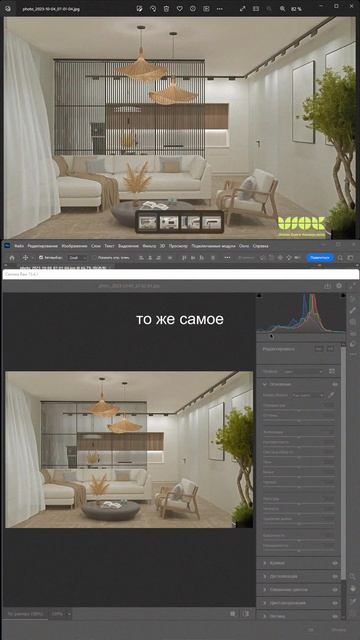Enter full screen in Photos viewer

click(242, 9)
